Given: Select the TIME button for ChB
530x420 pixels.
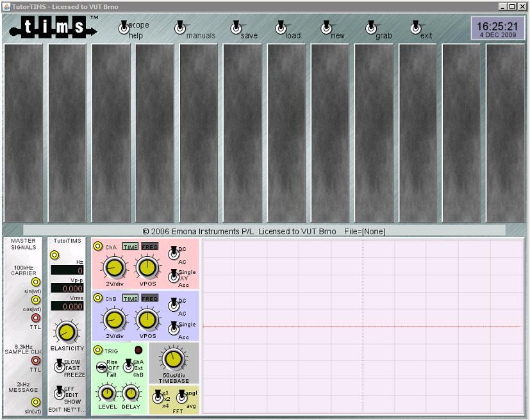Looking at the screenshot, I should coord(131,298).
